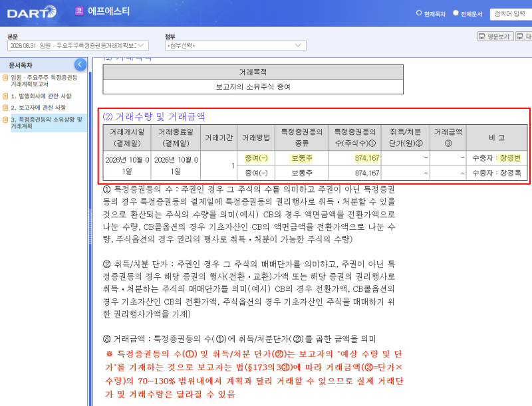Click the 거래기간 column header
This screenshot has width=532, height=406.
click(x=219, y=138)
